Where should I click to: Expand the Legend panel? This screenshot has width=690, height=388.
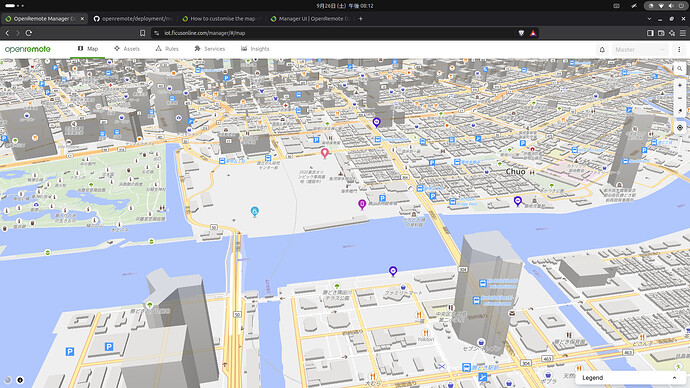click(629, 378)
